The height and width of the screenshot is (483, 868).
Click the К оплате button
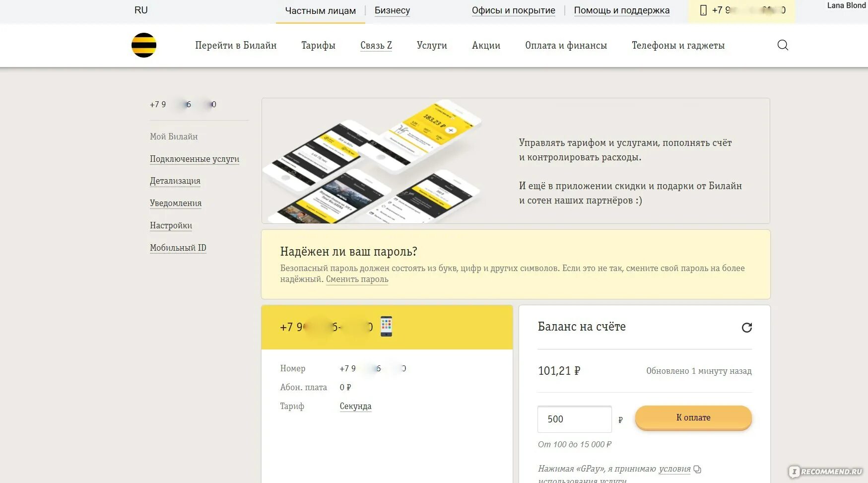[693, 417]
